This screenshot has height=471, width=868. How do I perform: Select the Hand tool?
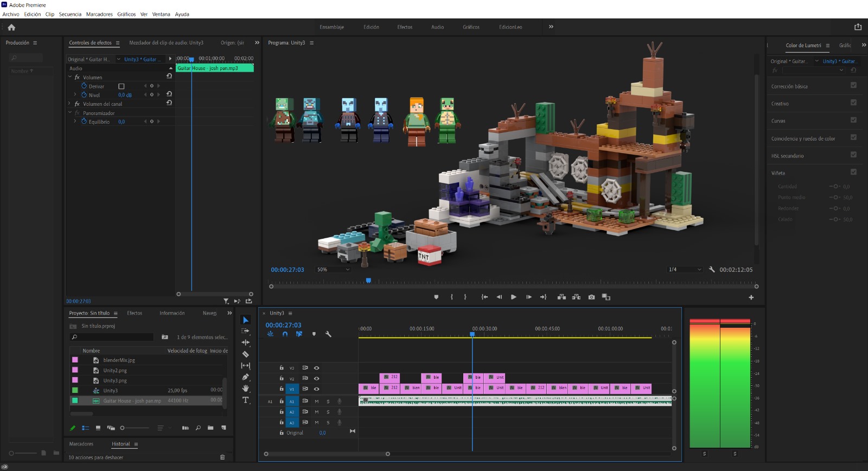[245, 389]
